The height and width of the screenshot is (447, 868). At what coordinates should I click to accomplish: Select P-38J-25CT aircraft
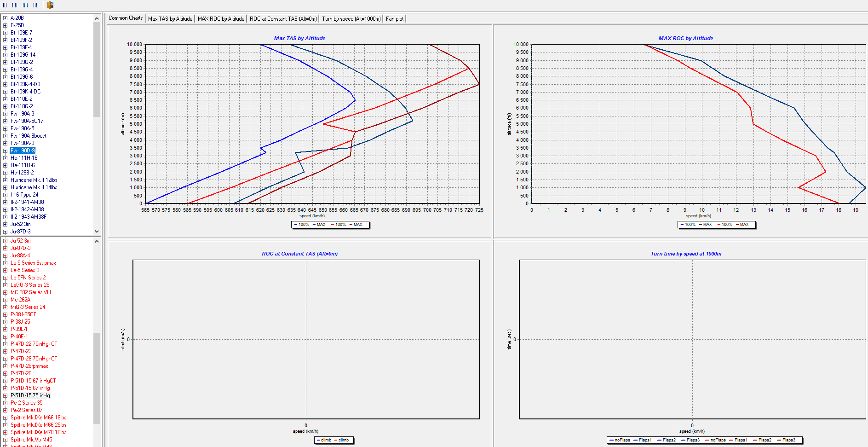(23, 314)
